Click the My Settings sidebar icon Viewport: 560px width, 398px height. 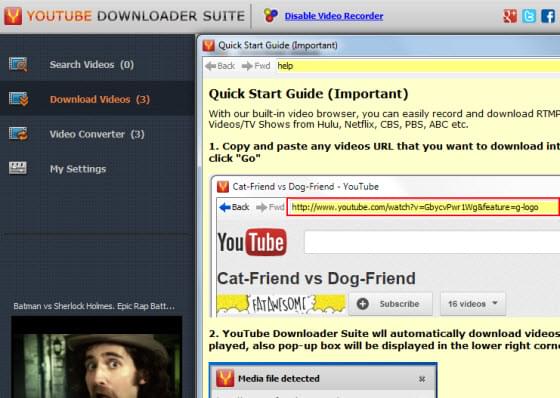tap(18, 168)
